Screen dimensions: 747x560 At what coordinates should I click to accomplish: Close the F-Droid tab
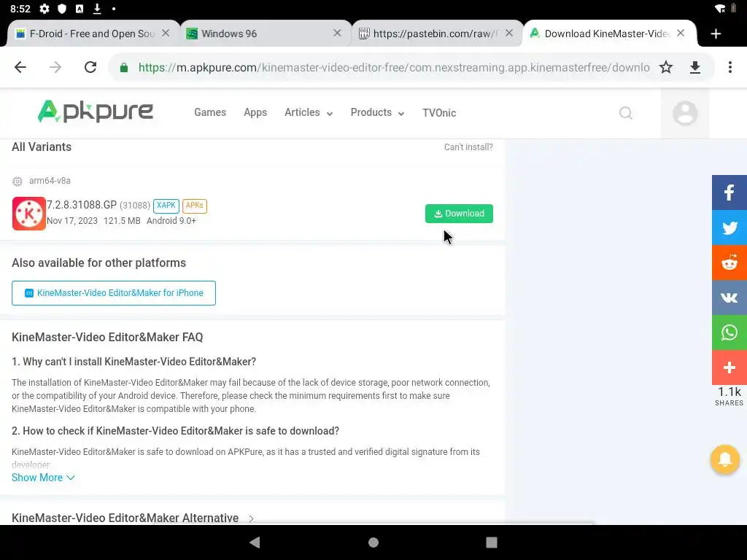(166, 33)
